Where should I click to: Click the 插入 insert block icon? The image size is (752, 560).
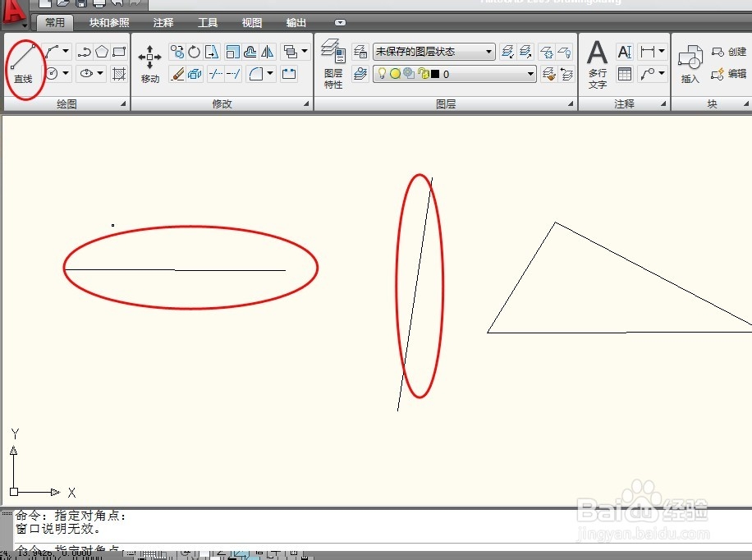click(690, 64)
